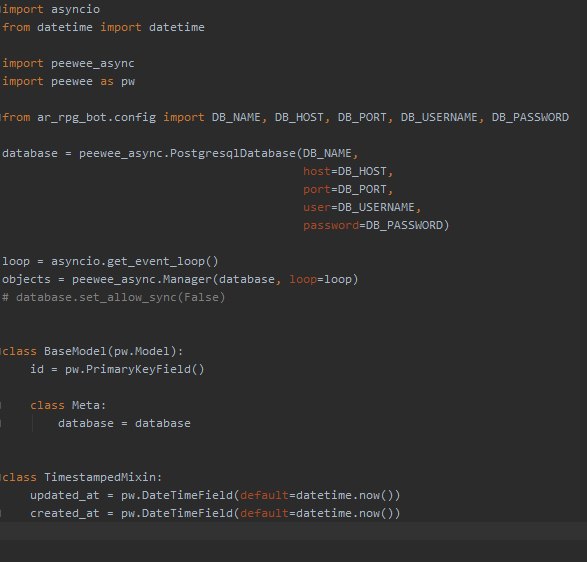
Task: Click 'ar_rpg_bot.config' module name
Action: pyautogui.click(x=97, y=118)
